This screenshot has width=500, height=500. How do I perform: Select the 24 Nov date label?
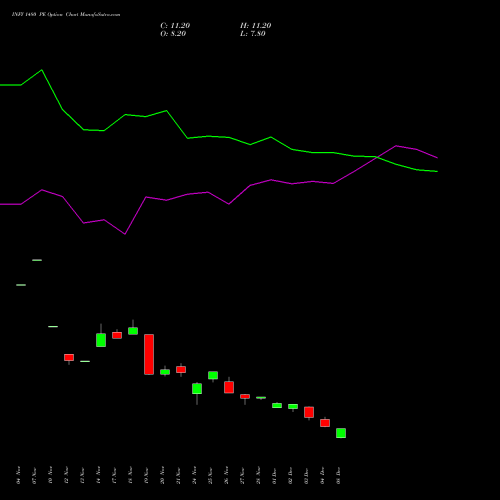(x=194, y=475)
